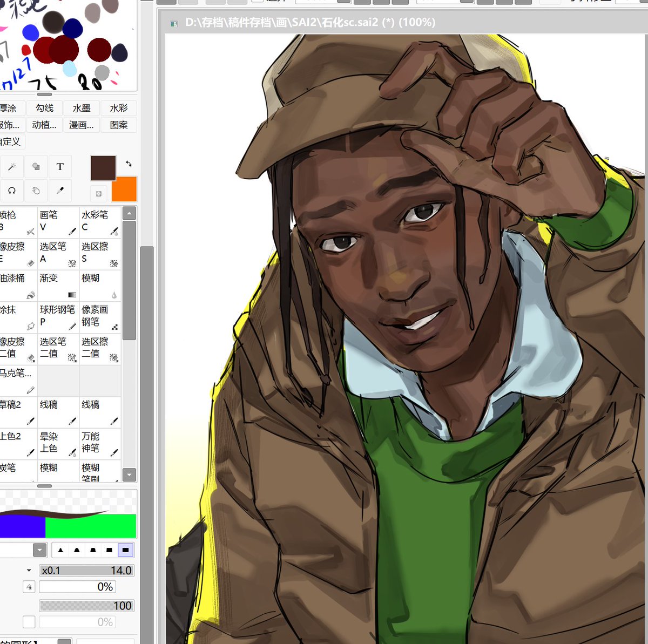This screenshot has width=648, height=644.
Task: Swap foreground and background colors with the arrows icon
Action: click(129, 164)
